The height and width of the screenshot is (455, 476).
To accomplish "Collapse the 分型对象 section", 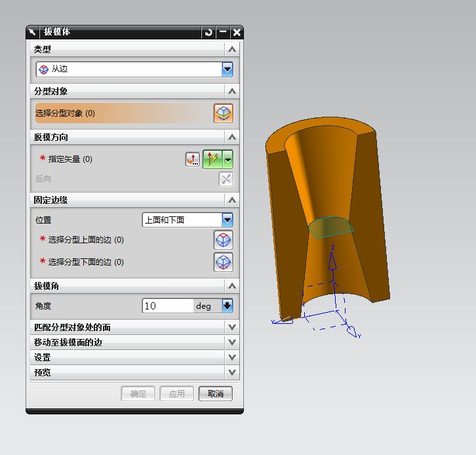I will 232,91.
